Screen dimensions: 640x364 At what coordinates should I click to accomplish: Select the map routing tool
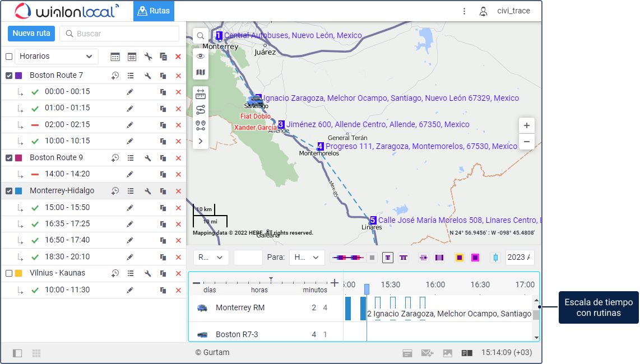pyautogui.click(x=201, y=110)
